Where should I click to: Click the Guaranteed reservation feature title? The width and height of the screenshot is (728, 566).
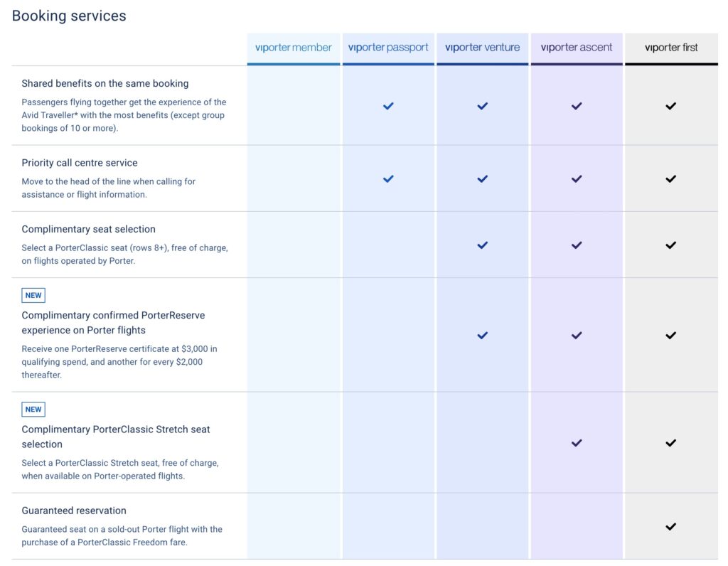[x=74, y=511]
